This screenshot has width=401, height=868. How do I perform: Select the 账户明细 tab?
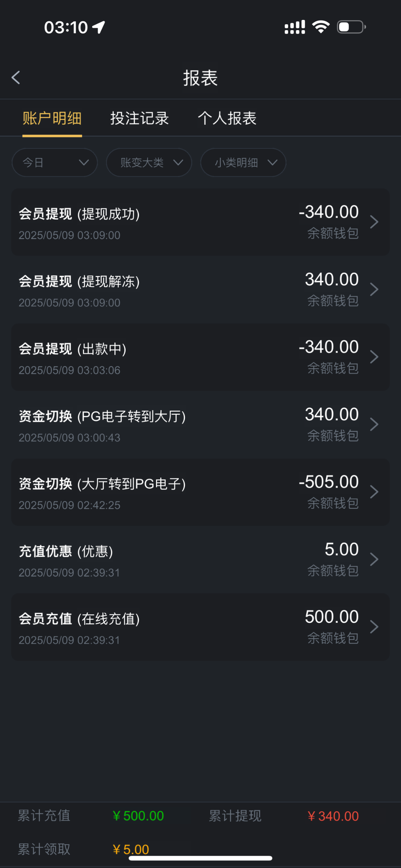[x=52, y=118]
